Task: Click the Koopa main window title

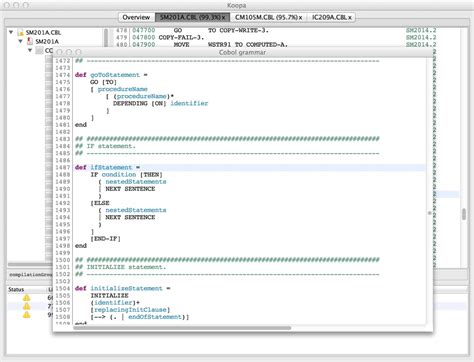Action: (x=236, y=5)
